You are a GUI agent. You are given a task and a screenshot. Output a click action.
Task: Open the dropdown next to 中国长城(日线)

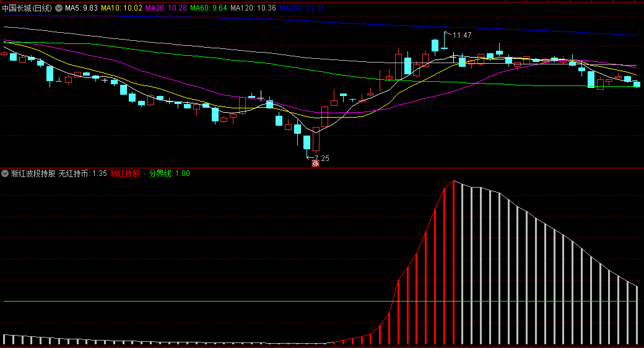pos(59,8)
